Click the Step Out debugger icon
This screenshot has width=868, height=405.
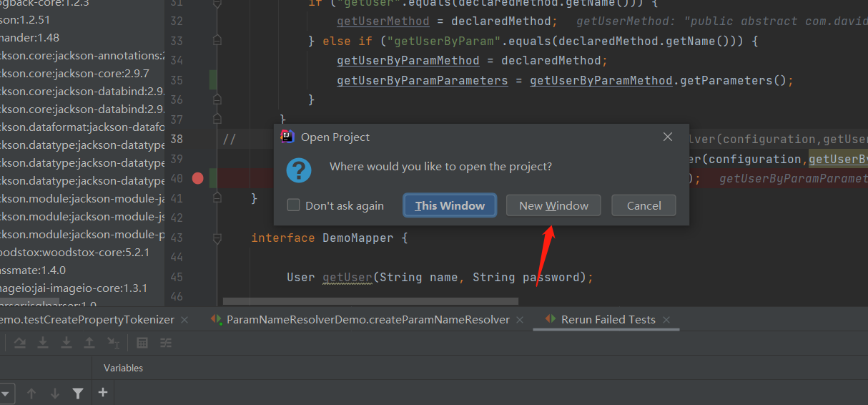89,343
